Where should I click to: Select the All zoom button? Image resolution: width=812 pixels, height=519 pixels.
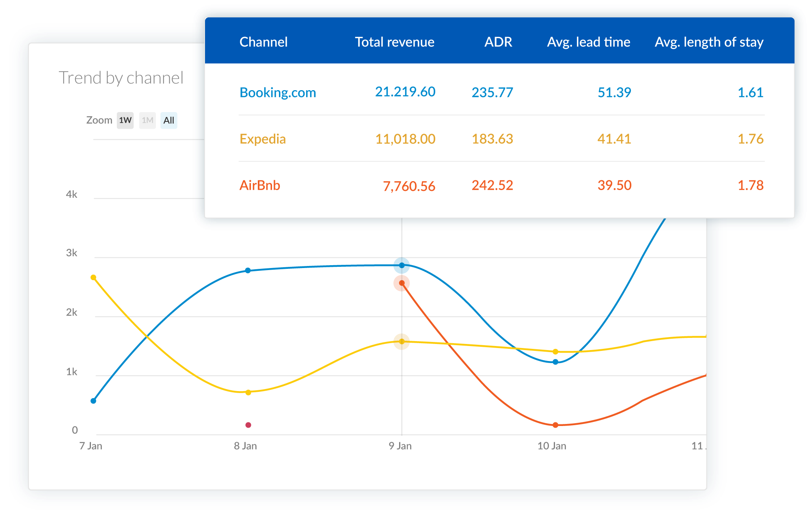[x=169, y=120]
